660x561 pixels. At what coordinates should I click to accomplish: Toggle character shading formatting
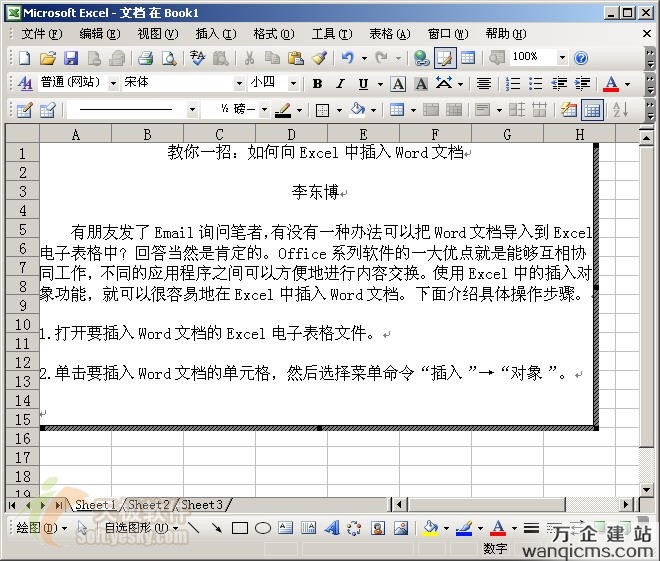pos(421,84)
